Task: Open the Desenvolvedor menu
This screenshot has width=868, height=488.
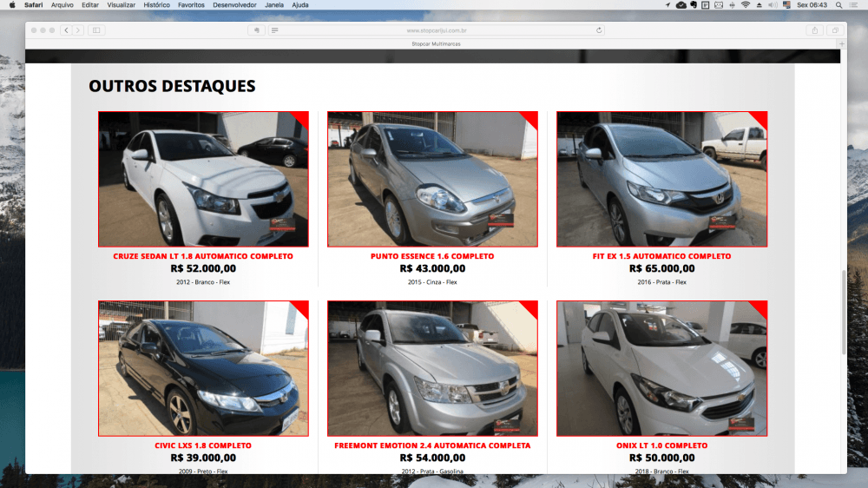Action: 234,5
